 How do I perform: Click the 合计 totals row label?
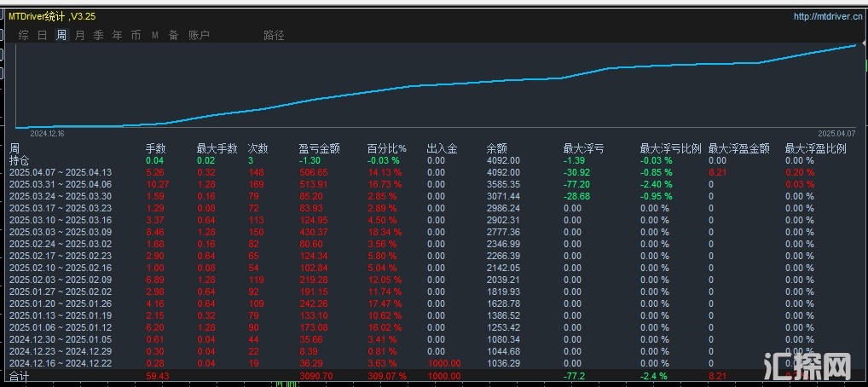[x=20, y=377]
